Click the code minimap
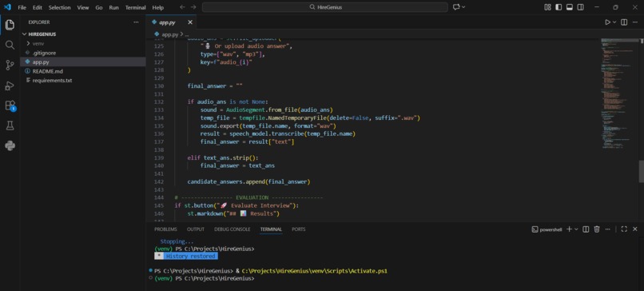The height and width of the screenshot is (291, 644). [x=619, y=94]
